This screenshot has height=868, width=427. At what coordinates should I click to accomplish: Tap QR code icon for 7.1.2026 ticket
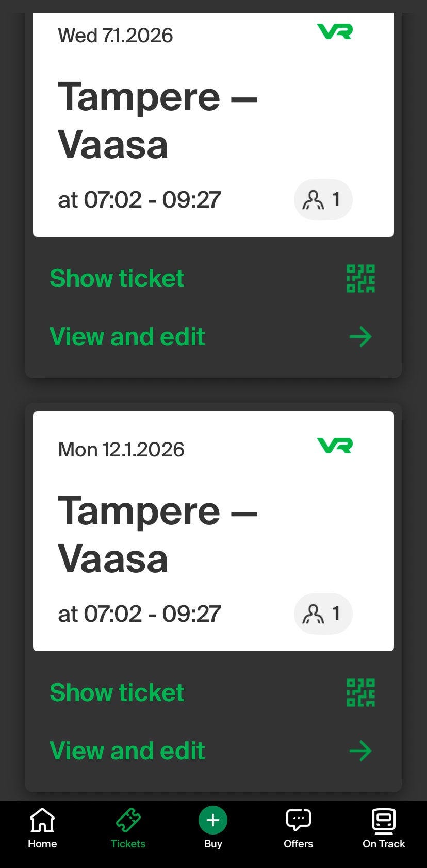pos(360,279)
